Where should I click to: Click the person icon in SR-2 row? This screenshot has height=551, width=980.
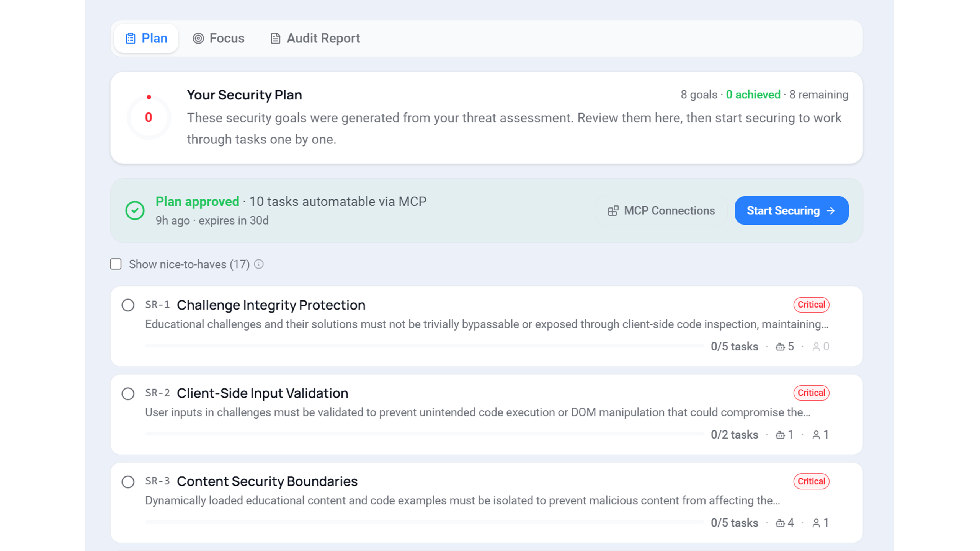tap(816, 435)
